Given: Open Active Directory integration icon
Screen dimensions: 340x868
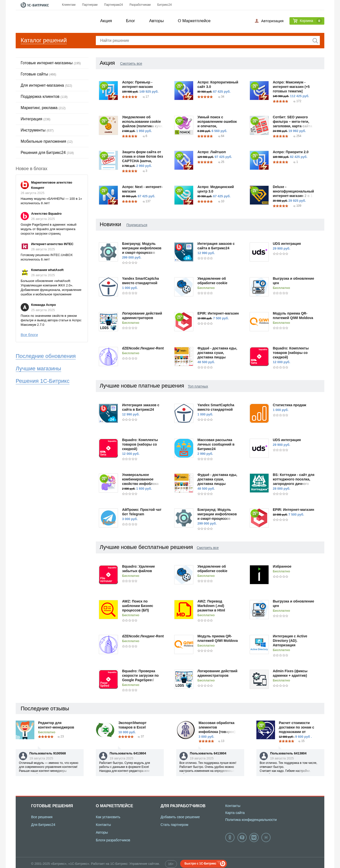Looking at the screenshot, I should [x=259, y=644].
